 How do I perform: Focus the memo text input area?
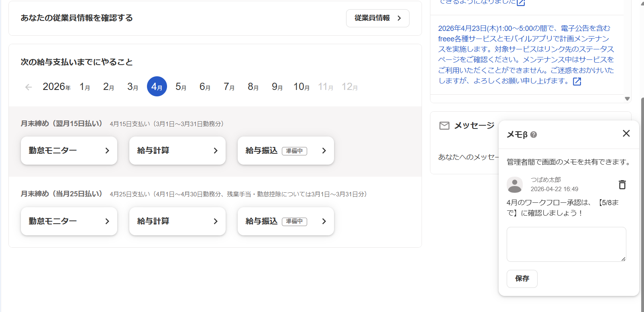pyautogui.click(x=567, y=244)
